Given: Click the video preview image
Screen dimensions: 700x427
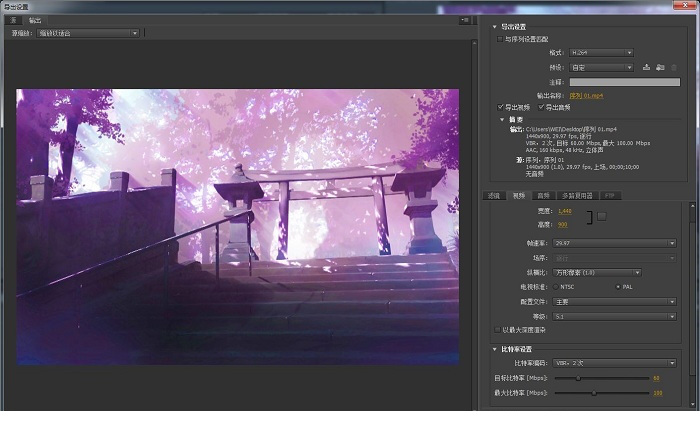Looking at the screenshot, I should [238, 227].
